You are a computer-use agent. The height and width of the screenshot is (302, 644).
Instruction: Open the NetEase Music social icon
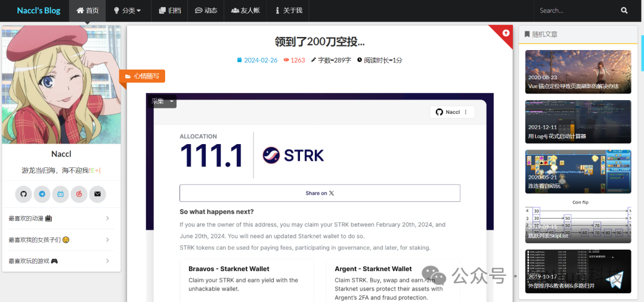pyautogui.click(x=79, y=194)
